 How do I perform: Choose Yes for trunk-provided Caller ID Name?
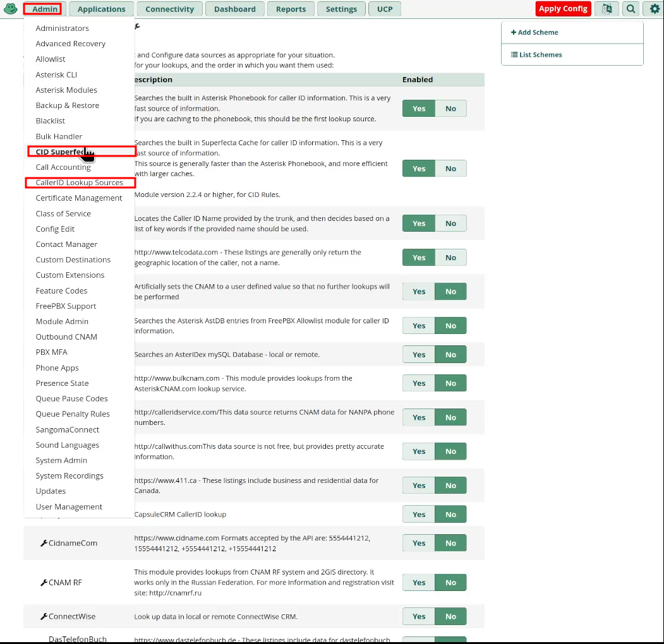point(418,224)
